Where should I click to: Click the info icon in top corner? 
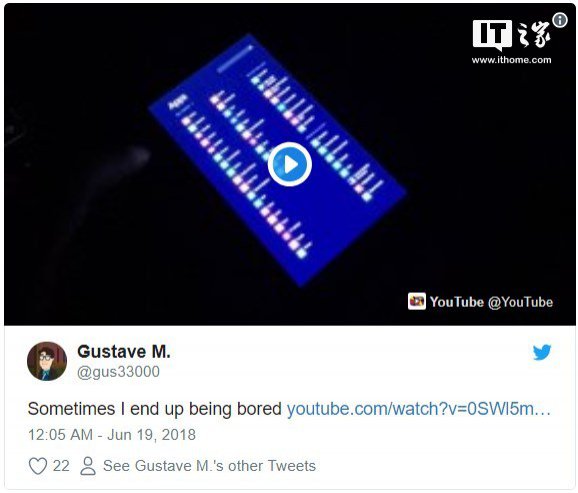(x=560, y=20)
